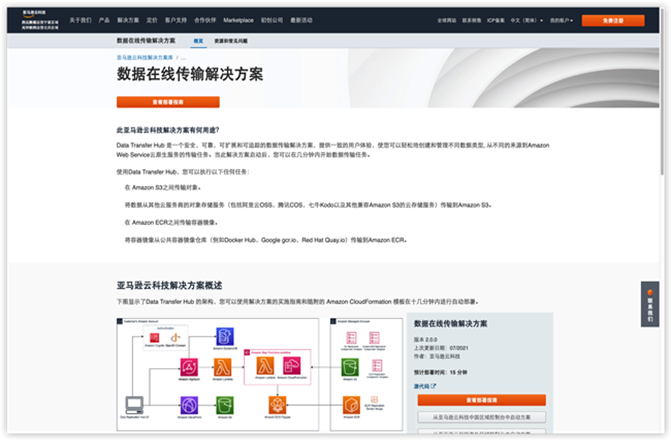Click CloudFormation icon inside Step Functions box
The width and height of the screenshot is (671, 440).
(292, 366)
